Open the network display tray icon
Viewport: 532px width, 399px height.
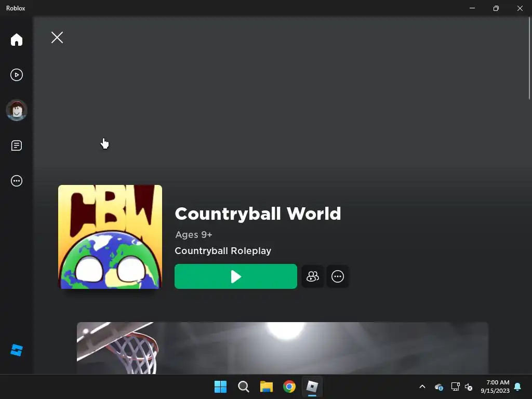point(455,387)
